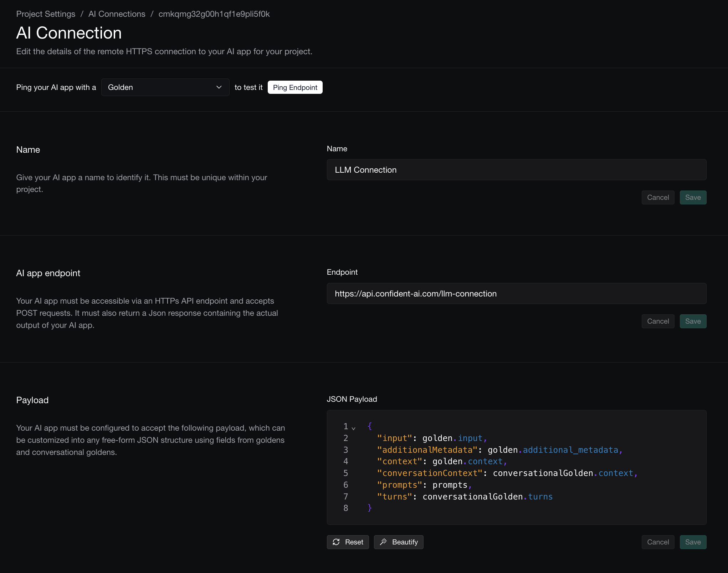Click the Reset refresh icon
728x573 pixels.
pos(336,542)
